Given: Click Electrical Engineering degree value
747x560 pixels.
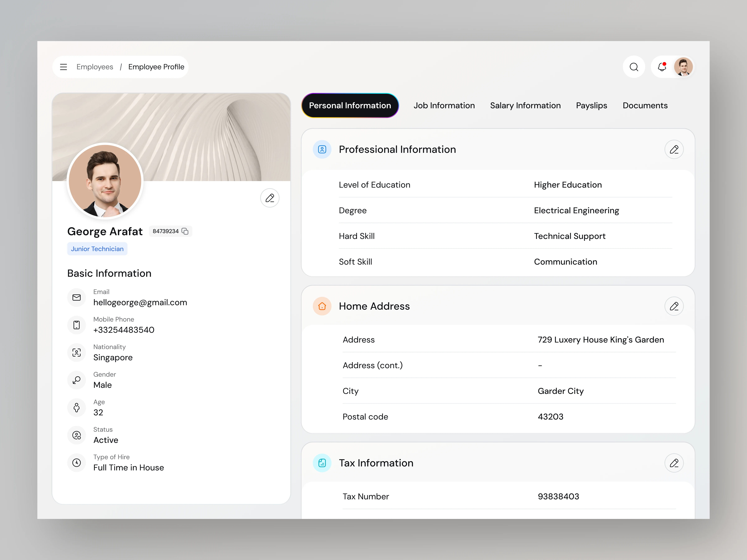Looking at the screenshot, I should coord(576,210).
